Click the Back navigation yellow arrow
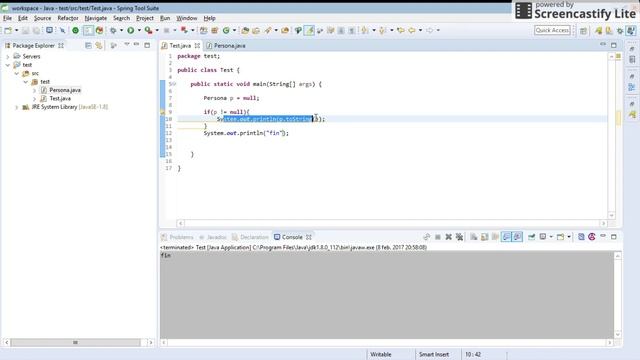Screen dimensions: 640x360 pyautogui.click(x=412, y=30)
